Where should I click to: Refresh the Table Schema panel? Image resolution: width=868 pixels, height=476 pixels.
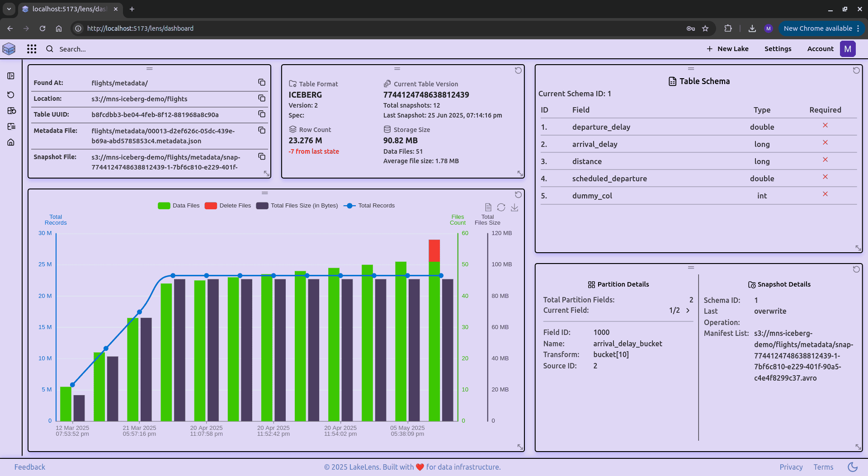[856, 71]
